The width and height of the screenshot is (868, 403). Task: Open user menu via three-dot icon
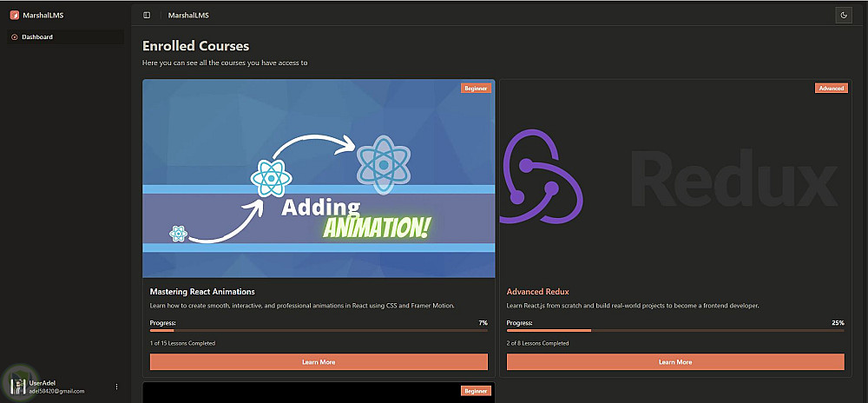pos(116,386)
